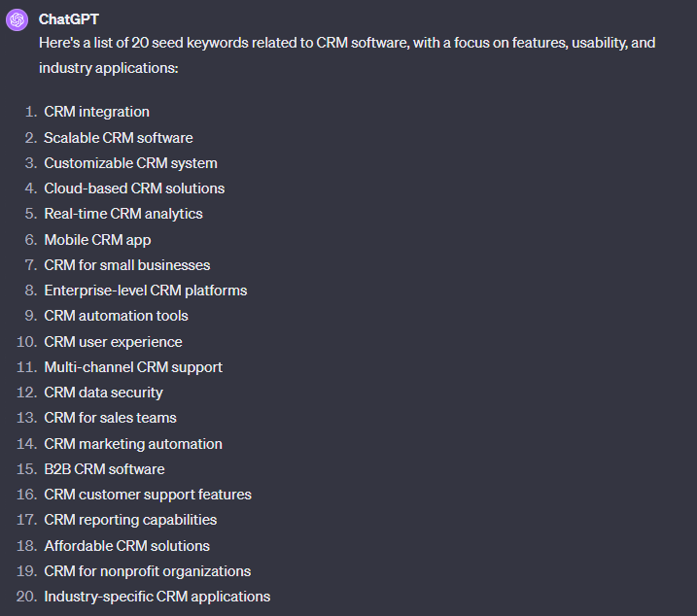Click 'CRM marketing automation' item
Image resolution: width=697 pixels, height=616 pixels.
[133, 444]
